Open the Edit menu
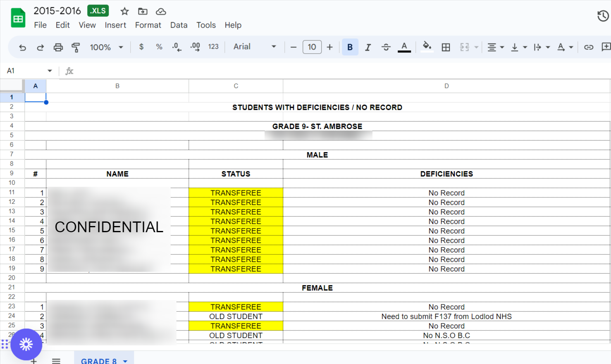This screenshot has width=611, height=364. point(62,25)
